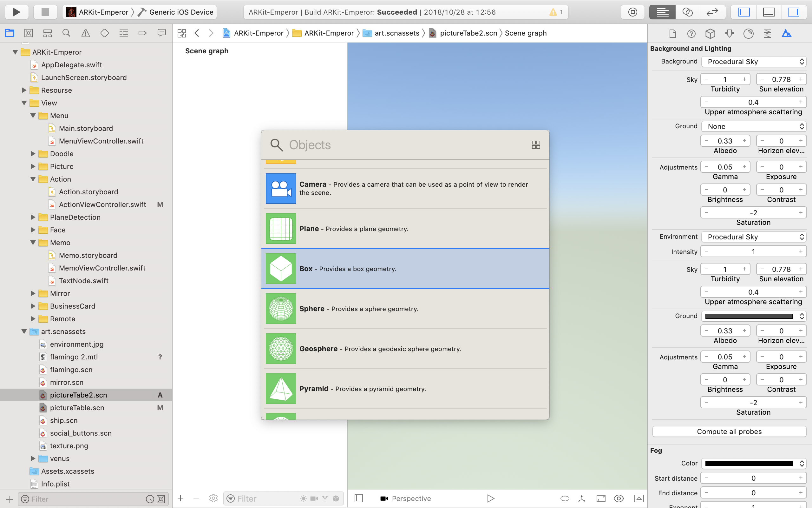Toggle the Inspectors panel visibility
812x508 pixels.
[x=794, y=12]
